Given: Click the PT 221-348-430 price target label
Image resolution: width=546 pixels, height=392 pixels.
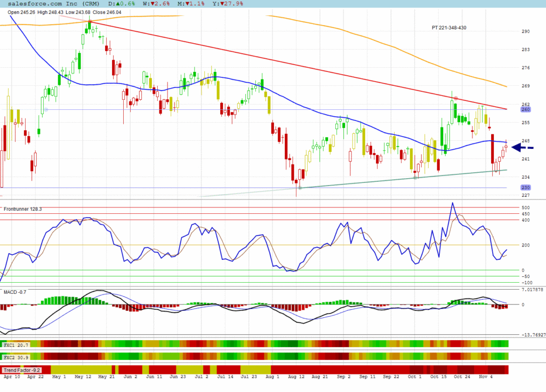Looking at the screenshot, I should [449, 28].
